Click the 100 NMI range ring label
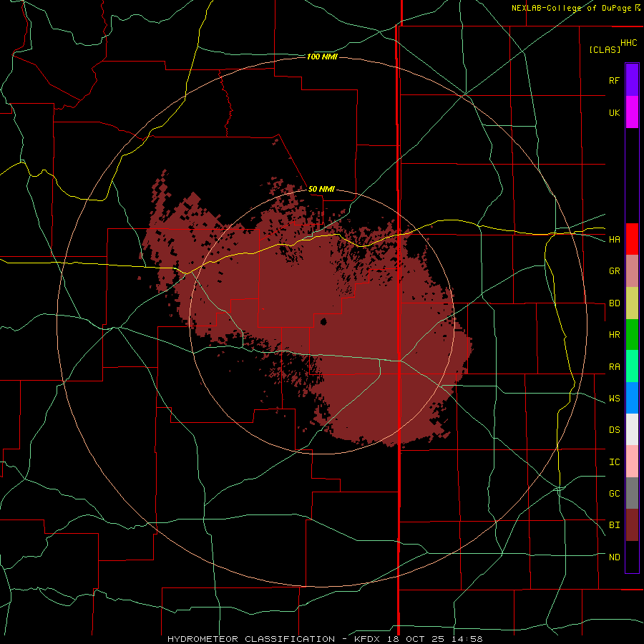 coord(322,57)
